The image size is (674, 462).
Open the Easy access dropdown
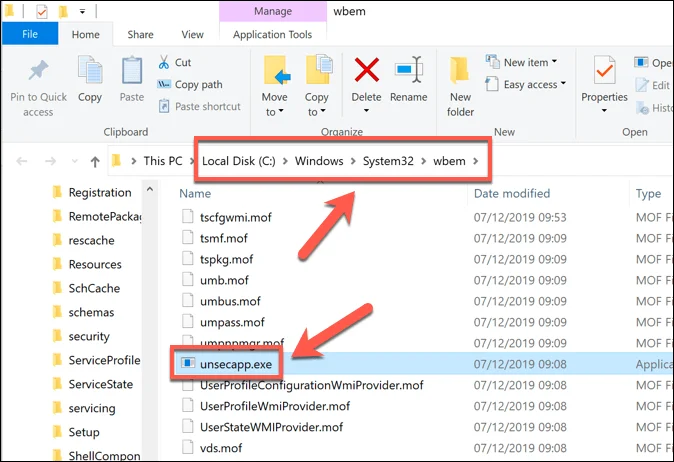coord(526,84)
